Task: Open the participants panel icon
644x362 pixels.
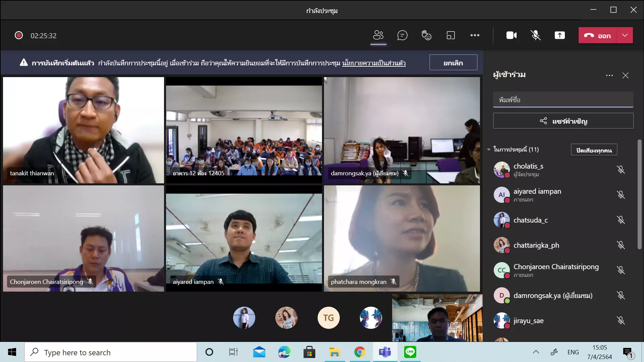Action: [x=378, y=35]
